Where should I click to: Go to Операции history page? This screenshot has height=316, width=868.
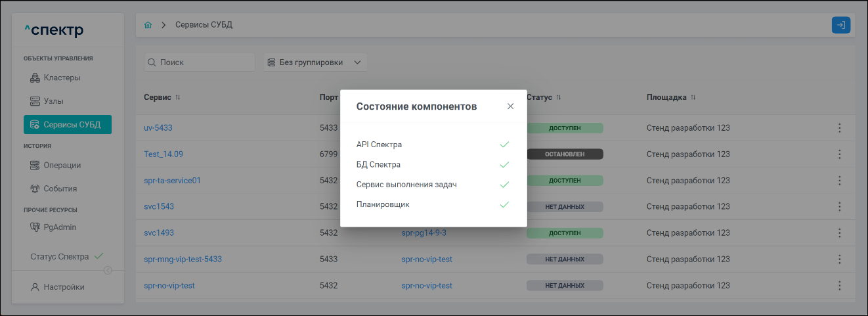pyautogui.click(x=62, y=165)
